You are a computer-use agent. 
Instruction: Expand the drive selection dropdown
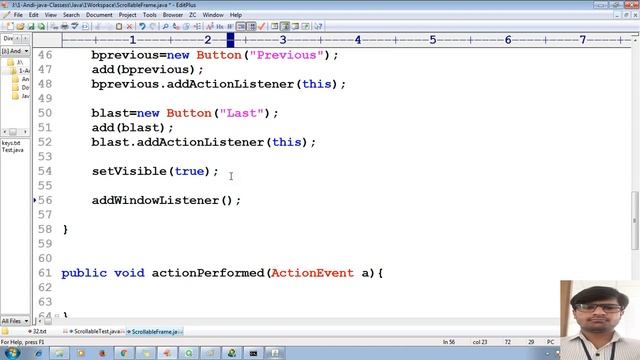[x=26, y=51]
